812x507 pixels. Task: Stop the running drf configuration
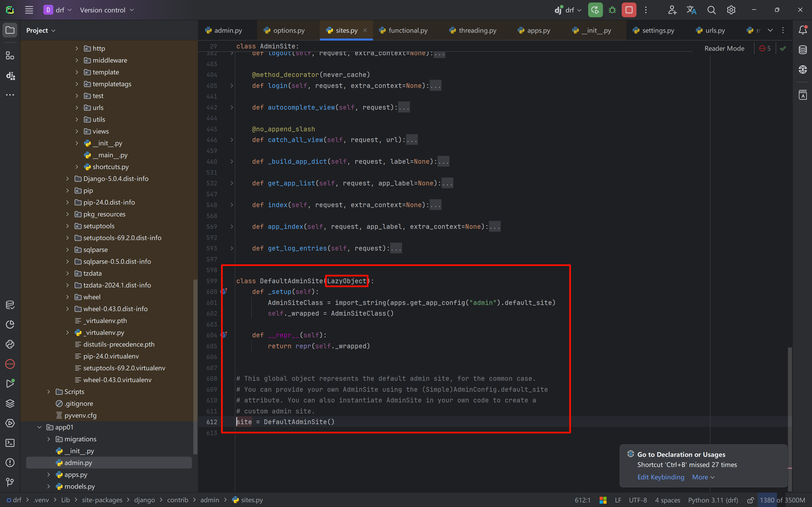tap(629, 10)
